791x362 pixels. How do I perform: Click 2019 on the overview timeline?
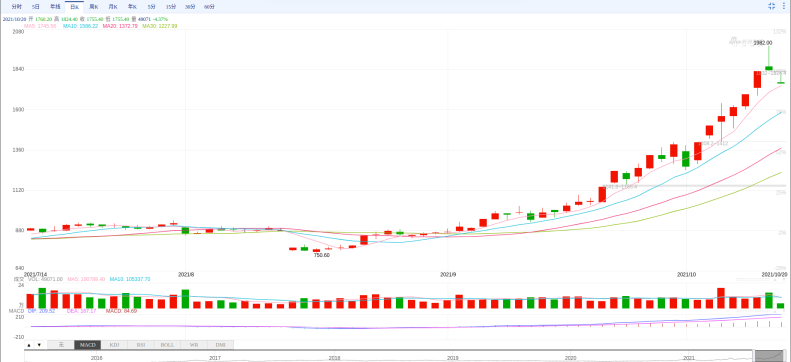453,358
